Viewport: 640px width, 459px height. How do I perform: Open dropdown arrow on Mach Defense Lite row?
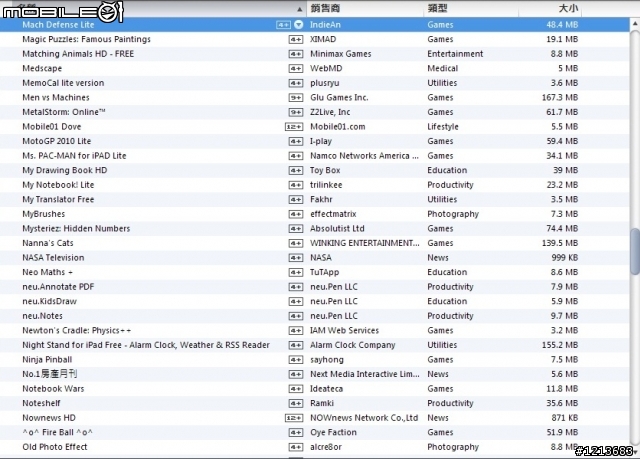tap(299, 24)
